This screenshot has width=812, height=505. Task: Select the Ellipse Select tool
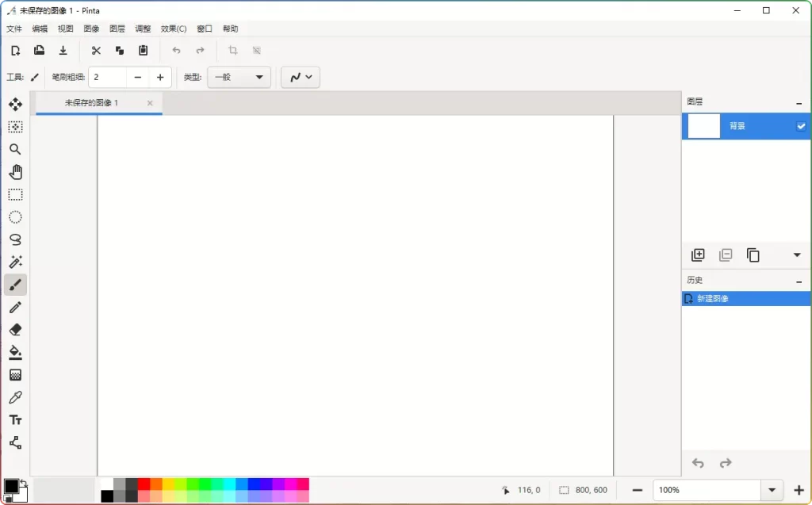tap(15, 216)
